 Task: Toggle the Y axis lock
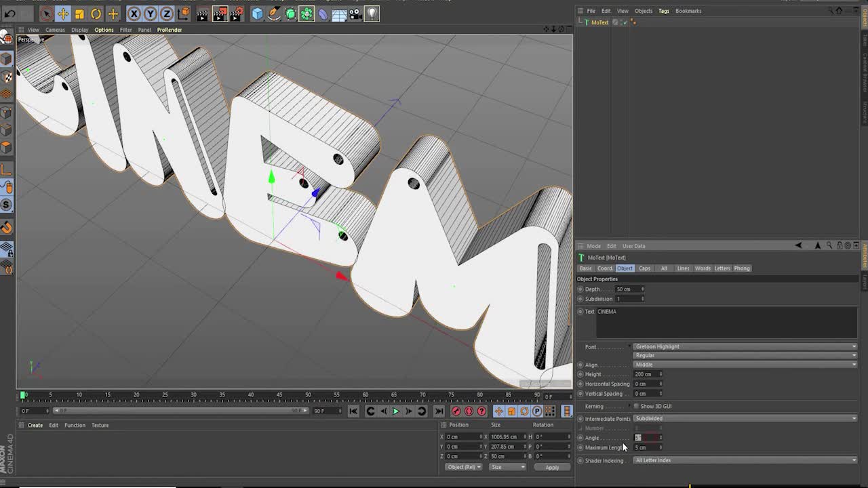151,14
